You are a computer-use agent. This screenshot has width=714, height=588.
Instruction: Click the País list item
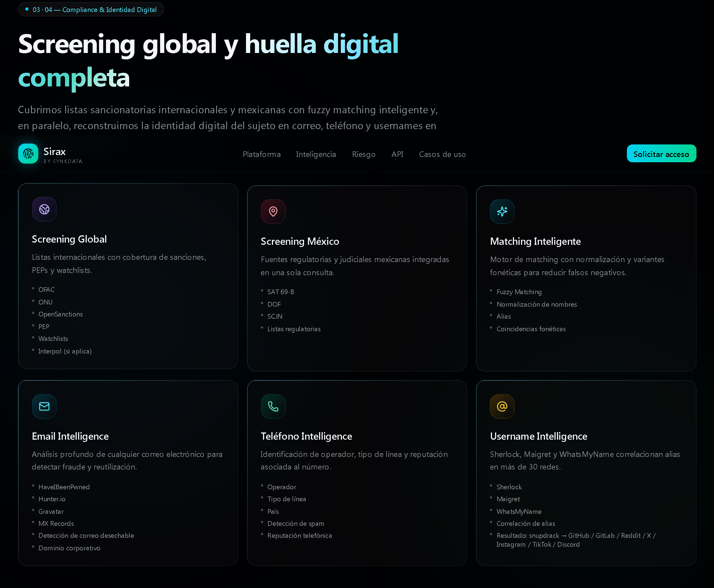tap(273, 511)
